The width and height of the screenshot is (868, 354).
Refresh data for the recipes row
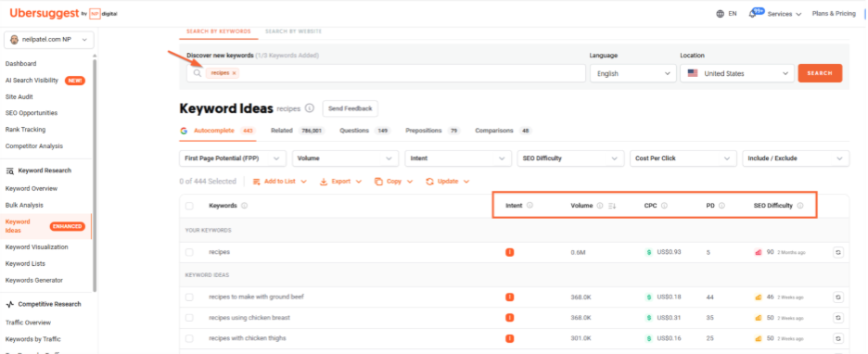838,252
